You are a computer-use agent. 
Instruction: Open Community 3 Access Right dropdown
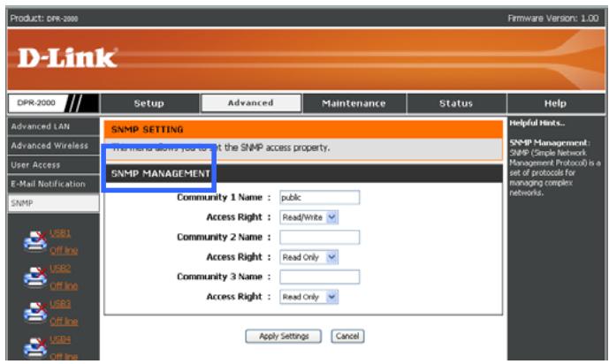pos(308,297)
